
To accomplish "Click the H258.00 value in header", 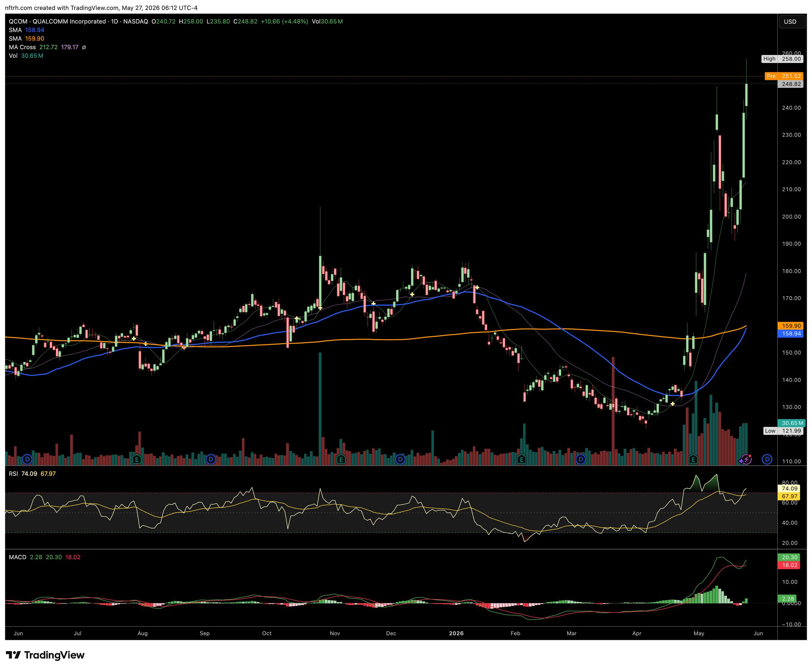I will click(191, 22).
